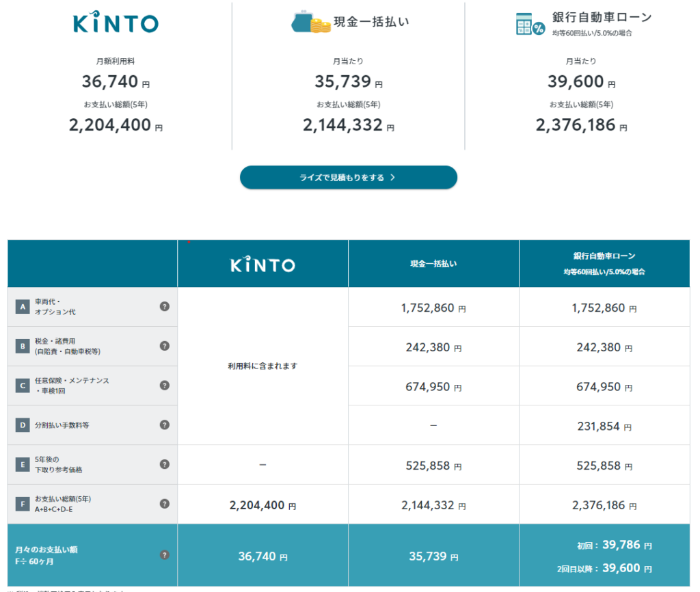Select the 現金一括払い heading at top

pyautogui.click(x=371, y=21)
